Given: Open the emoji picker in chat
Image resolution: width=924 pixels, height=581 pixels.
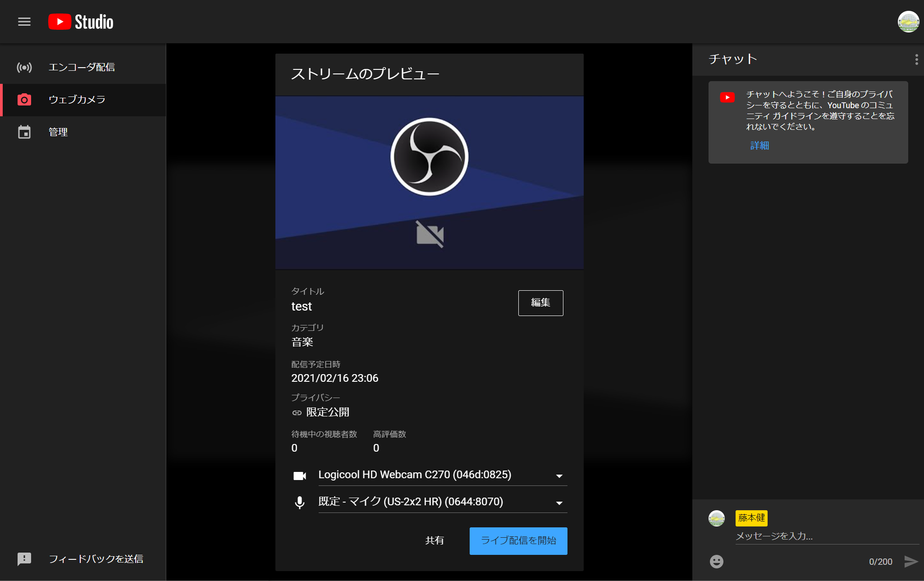Looking at the screenshot, I should 717,561.
